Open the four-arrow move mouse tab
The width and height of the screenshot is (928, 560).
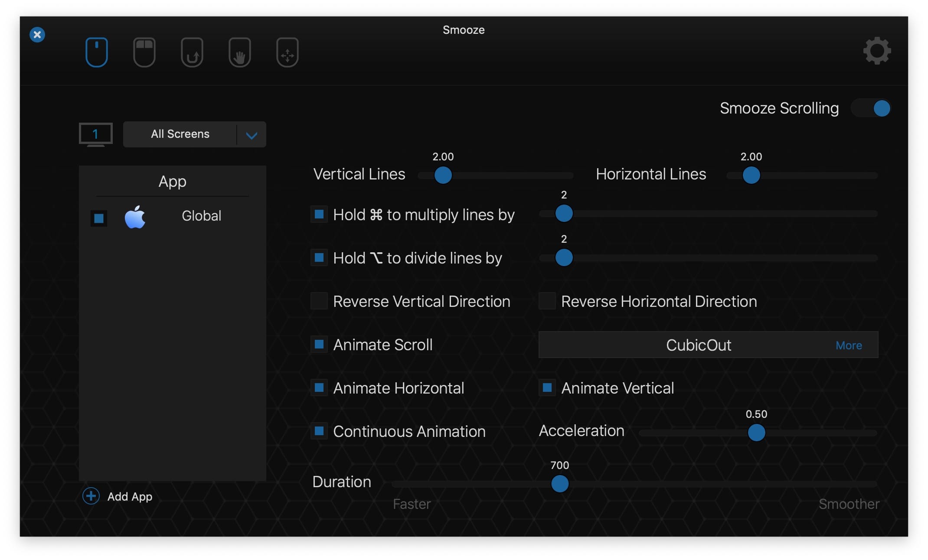pos(288,52)
